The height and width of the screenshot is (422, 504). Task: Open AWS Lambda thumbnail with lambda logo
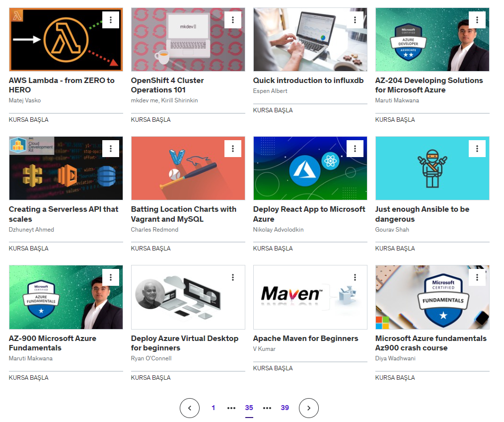coord(66,40)
